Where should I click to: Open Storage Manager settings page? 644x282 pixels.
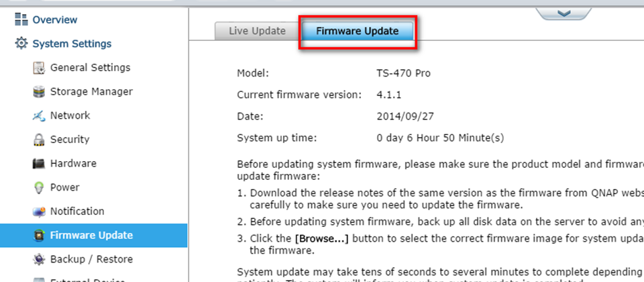tap(91, 91)
